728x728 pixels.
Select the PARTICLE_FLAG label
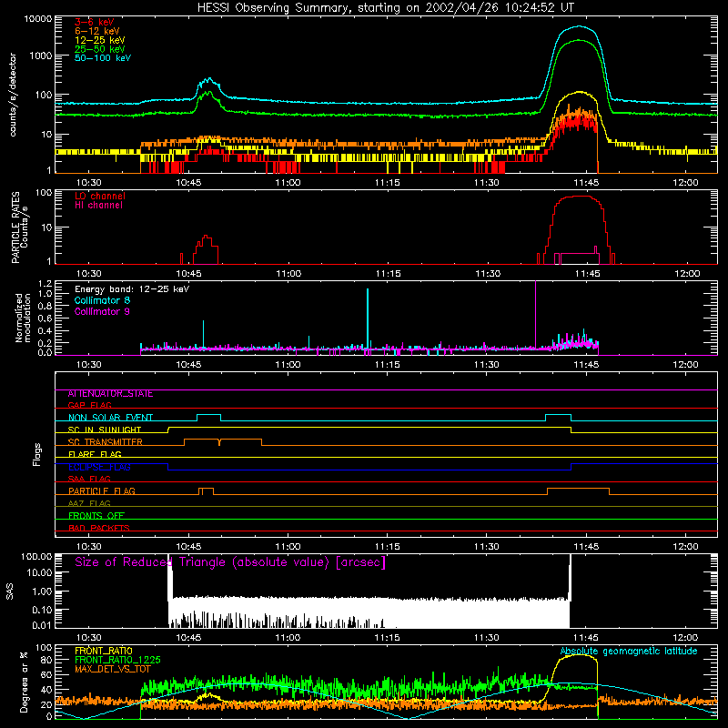coord(102,490)
